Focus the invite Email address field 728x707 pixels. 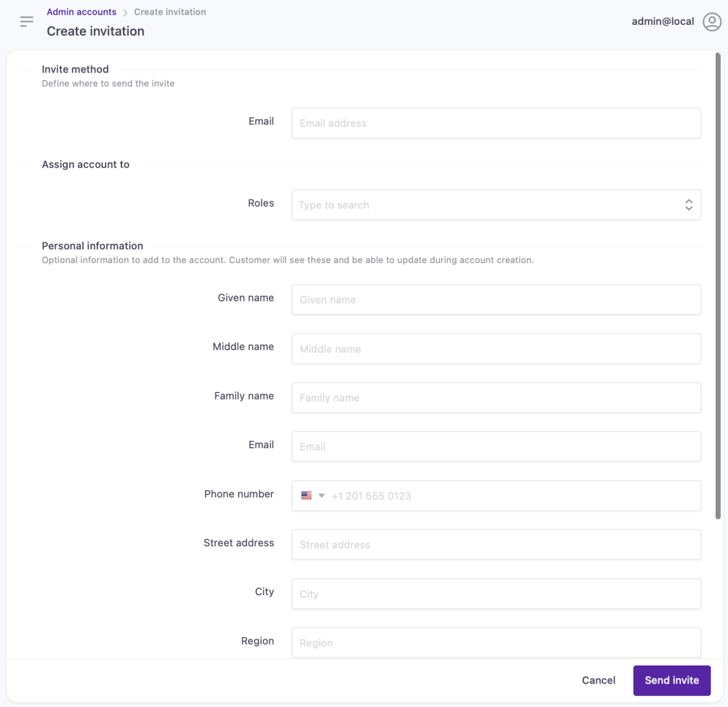point(496,123)
